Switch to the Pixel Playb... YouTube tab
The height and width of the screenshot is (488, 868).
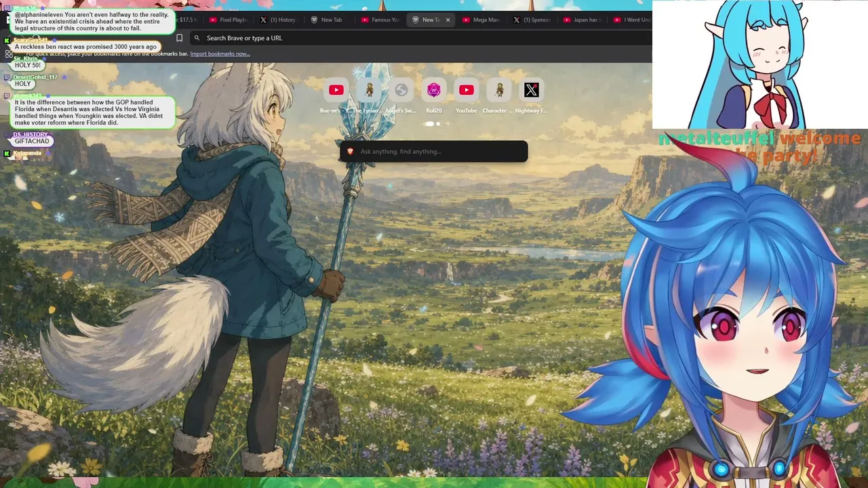(x=229, y=20)
